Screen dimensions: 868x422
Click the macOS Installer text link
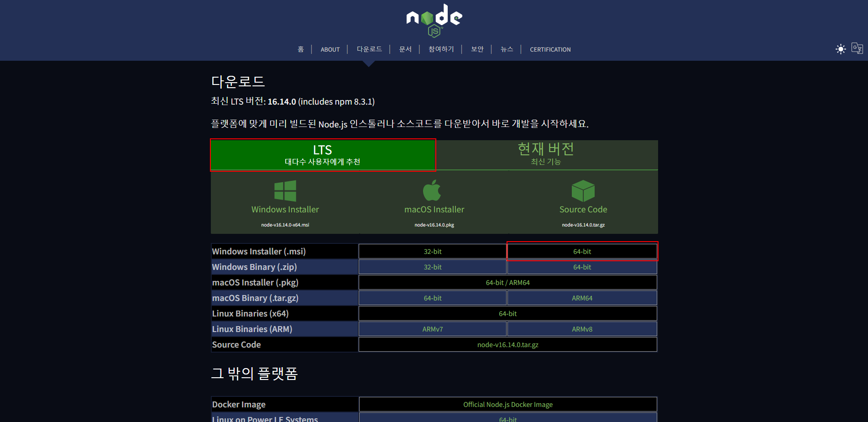[434, 210]
